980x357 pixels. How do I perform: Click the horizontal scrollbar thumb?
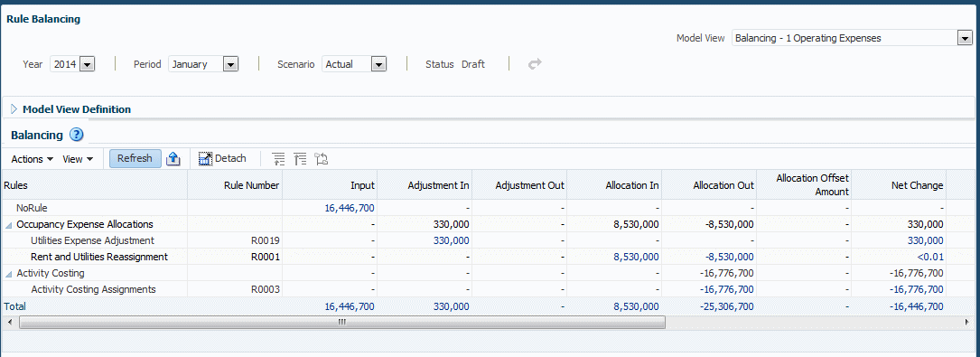[x=342, y=322]
